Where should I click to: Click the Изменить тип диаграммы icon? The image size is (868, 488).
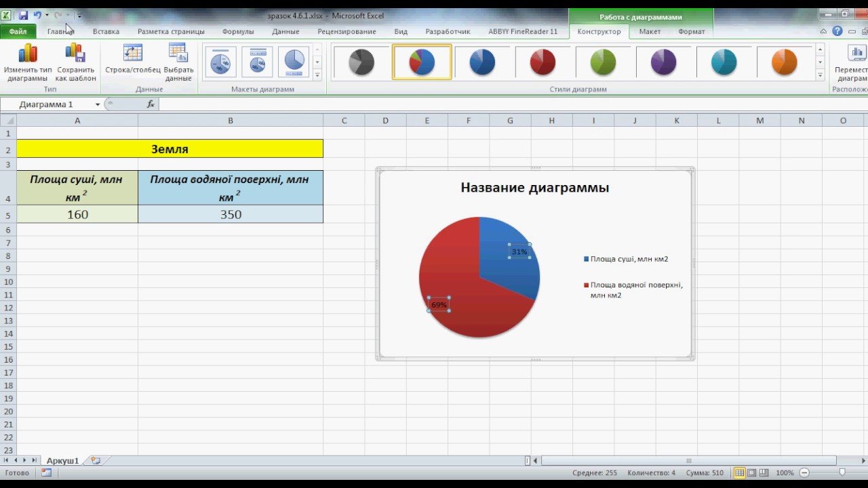28,54
